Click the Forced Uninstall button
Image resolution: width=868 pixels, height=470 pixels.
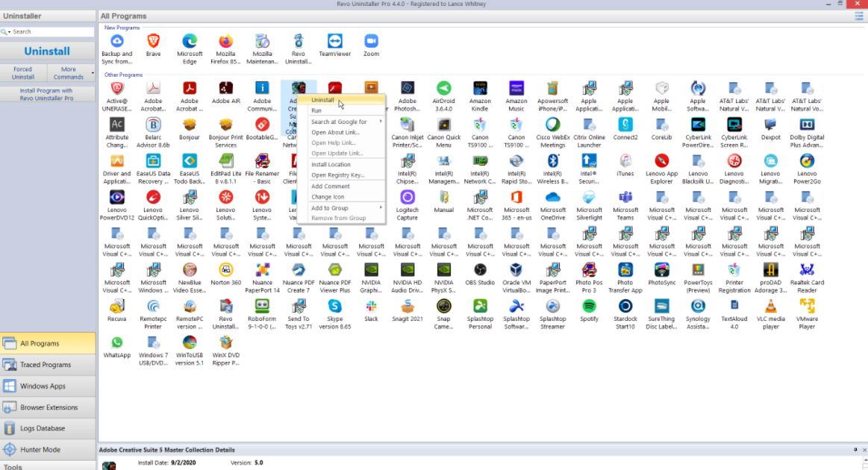(22, 73)
